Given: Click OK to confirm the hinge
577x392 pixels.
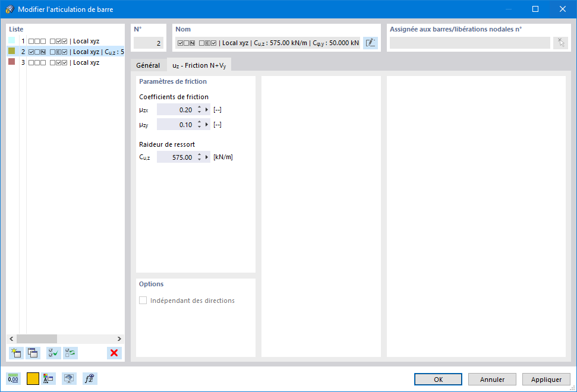Looking at the screenshot, I should [438, 379].
